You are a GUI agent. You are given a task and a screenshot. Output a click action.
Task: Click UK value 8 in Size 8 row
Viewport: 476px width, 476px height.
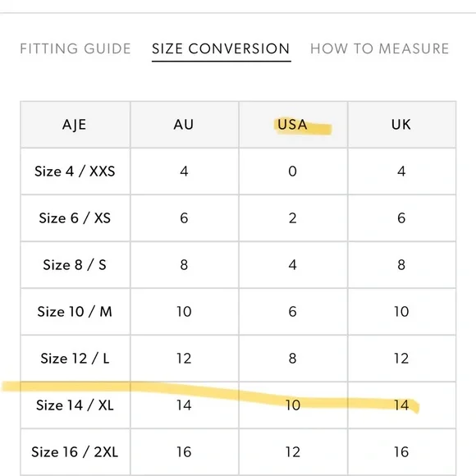coord(401,265)
